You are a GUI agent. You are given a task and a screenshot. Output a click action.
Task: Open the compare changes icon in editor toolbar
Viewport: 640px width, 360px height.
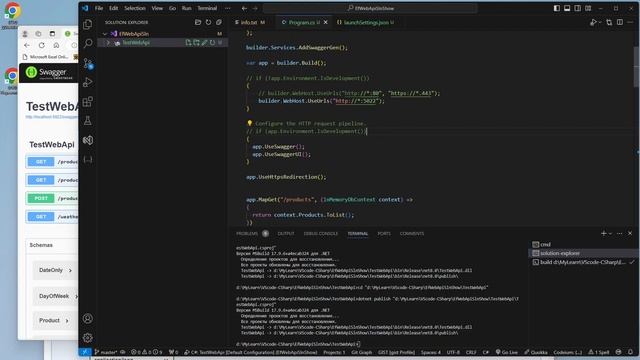point(609,22)
